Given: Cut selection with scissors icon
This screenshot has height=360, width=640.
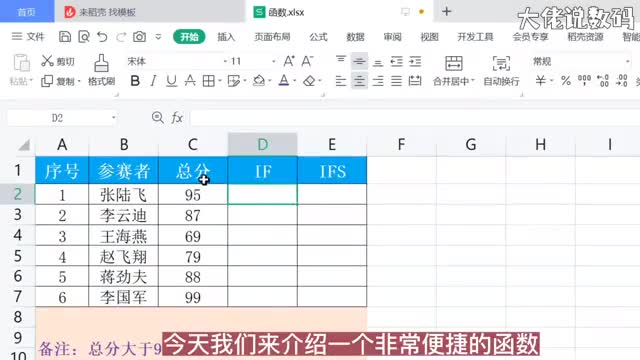Looking at the screenshot, I should tap(58, 61).
